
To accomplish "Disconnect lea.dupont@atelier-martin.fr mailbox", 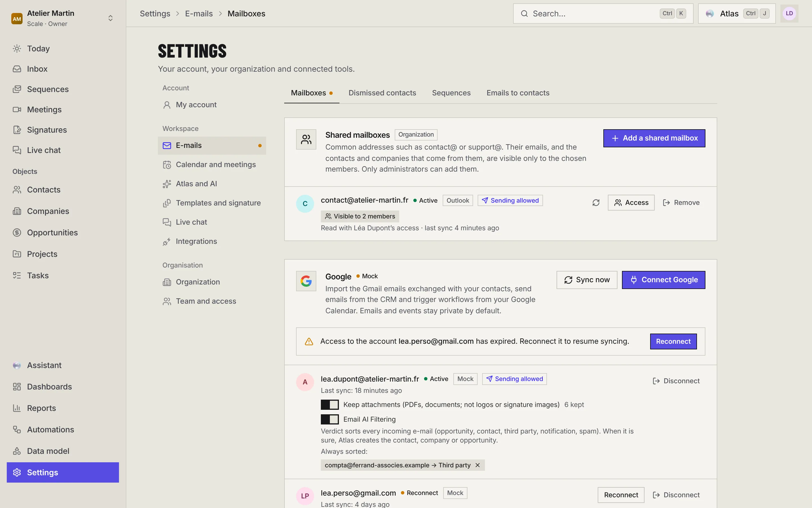I will (x=676, y=381).
